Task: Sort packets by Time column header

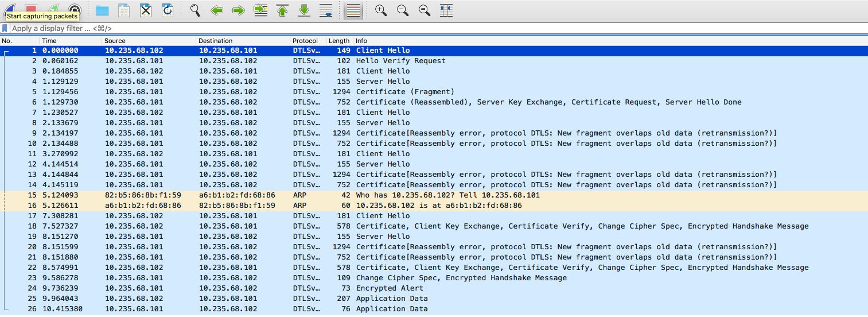Action: 71,41
